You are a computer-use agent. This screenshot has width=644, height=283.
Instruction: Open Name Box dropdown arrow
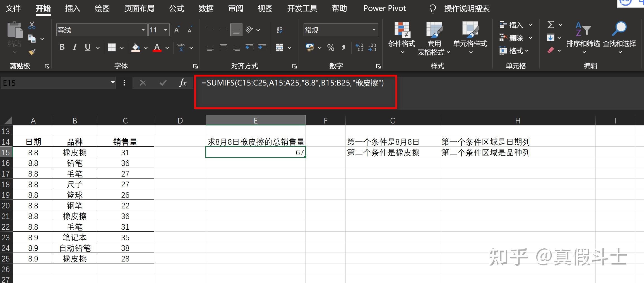[112, 82]
